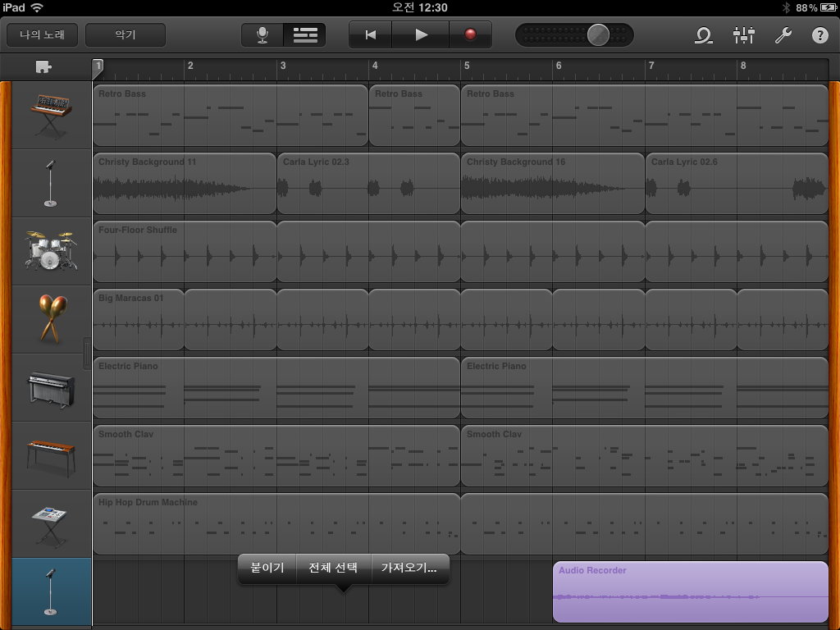Click the playhead at bar 1
The image size is (840, 630).
[98, 68]
